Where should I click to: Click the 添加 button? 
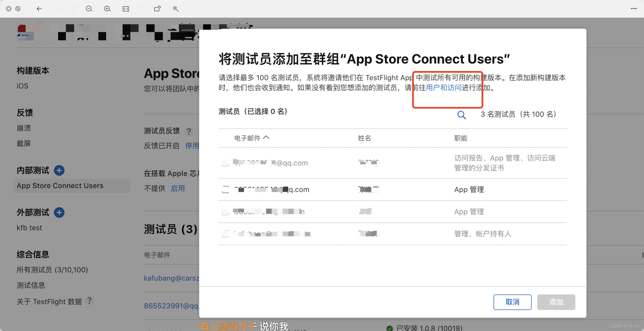(x=556, y=302)
